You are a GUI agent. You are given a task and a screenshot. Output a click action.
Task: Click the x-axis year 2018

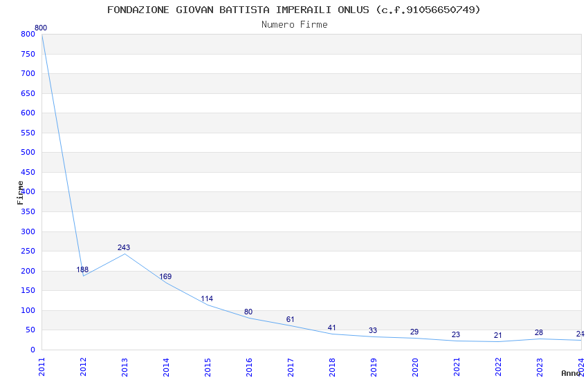point(332,367)
